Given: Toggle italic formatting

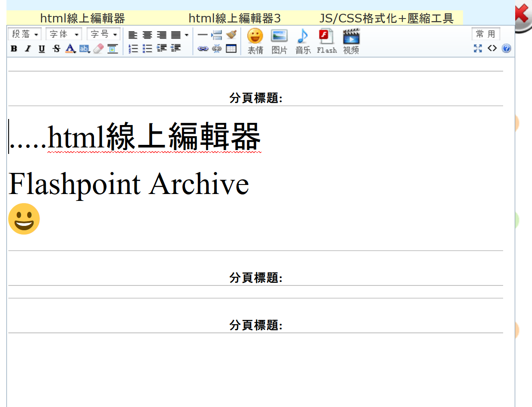Looking at the screenshot, I should click(x=28, y=49).
